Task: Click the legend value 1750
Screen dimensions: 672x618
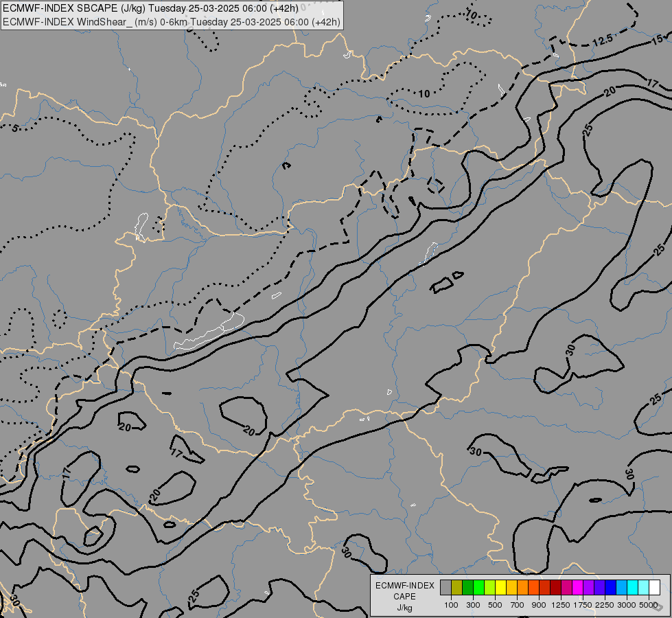Action: (583, 605)
